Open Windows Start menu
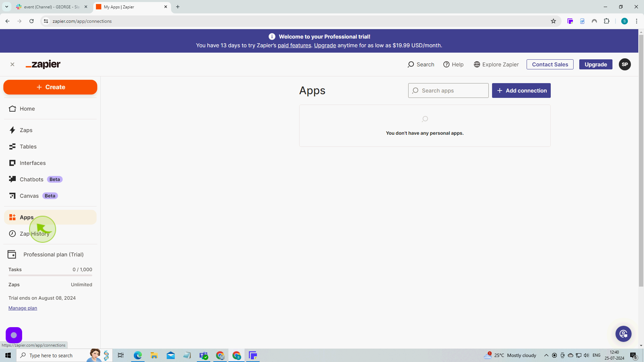Screen dimensions: 644x362 click(x=8, y=355)
